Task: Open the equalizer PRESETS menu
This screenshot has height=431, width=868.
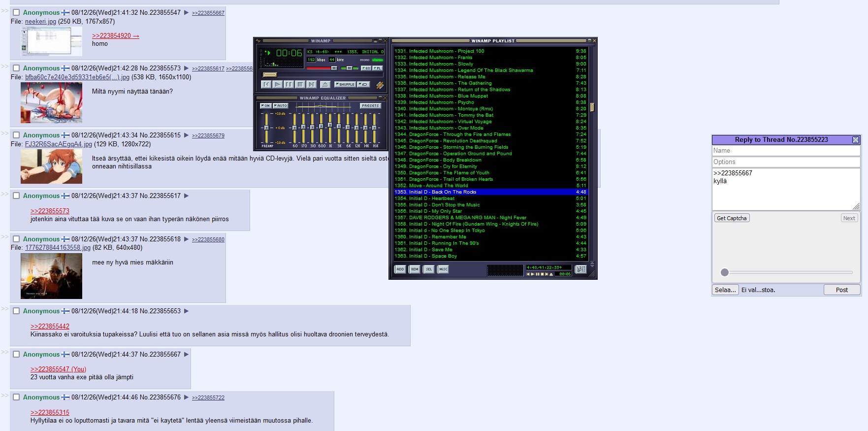Action: pyautogui.click(x=370, y=105)
